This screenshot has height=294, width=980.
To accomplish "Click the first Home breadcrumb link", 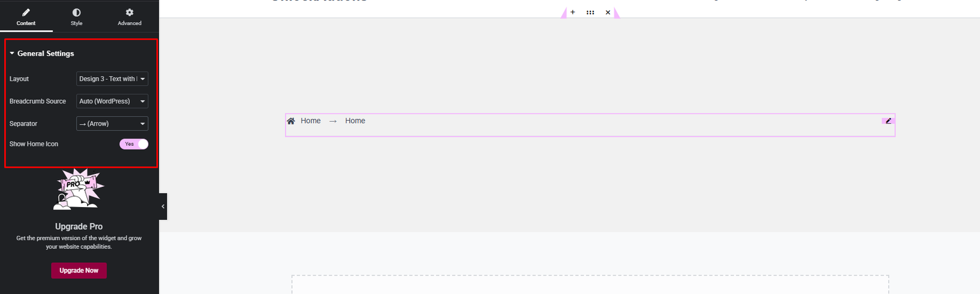I will click(311, 121).
